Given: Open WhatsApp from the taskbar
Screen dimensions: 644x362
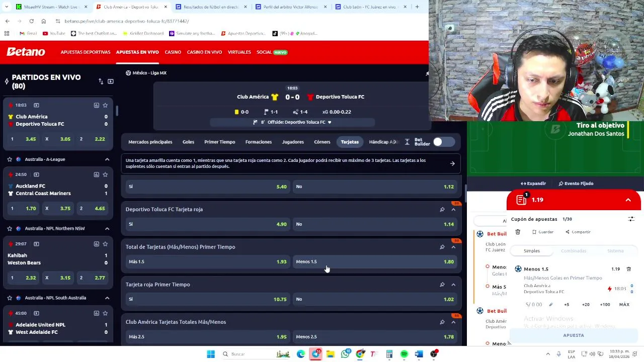Looking at the screenshot, I should [x=345, y=354].
